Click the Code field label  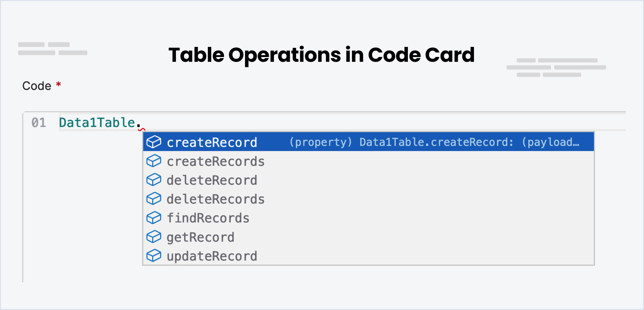37,86
